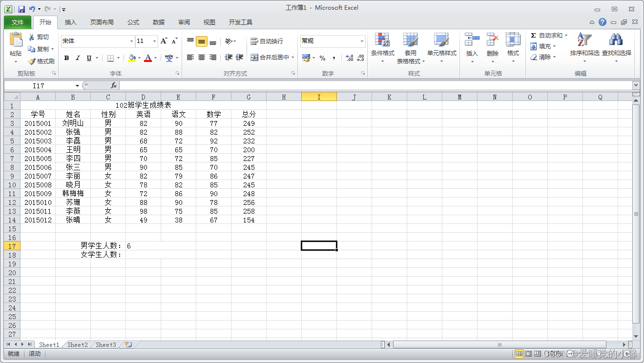This screenshot has width=644, height=363.
Task: Click the insert new worksheet button
Action: tap(128, 344)
